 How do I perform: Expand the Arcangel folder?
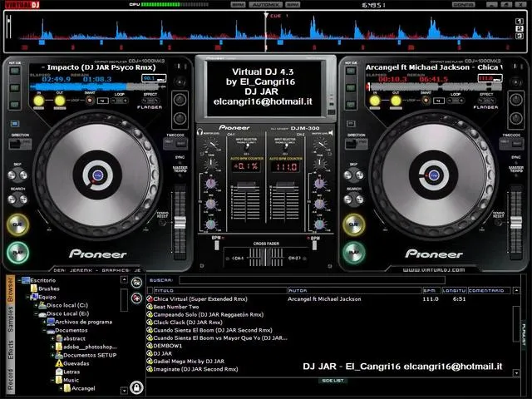pyautogui.click(x=61, y=388)
